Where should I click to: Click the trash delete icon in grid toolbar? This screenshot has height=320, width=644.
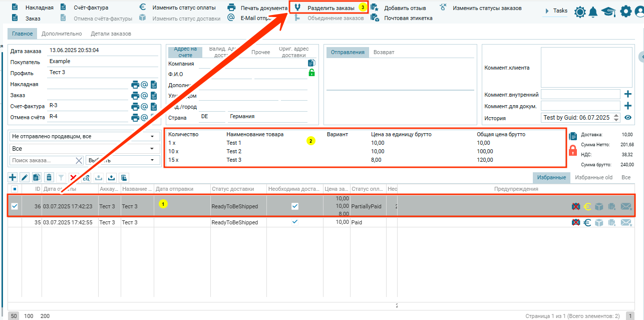coord(49,177)
